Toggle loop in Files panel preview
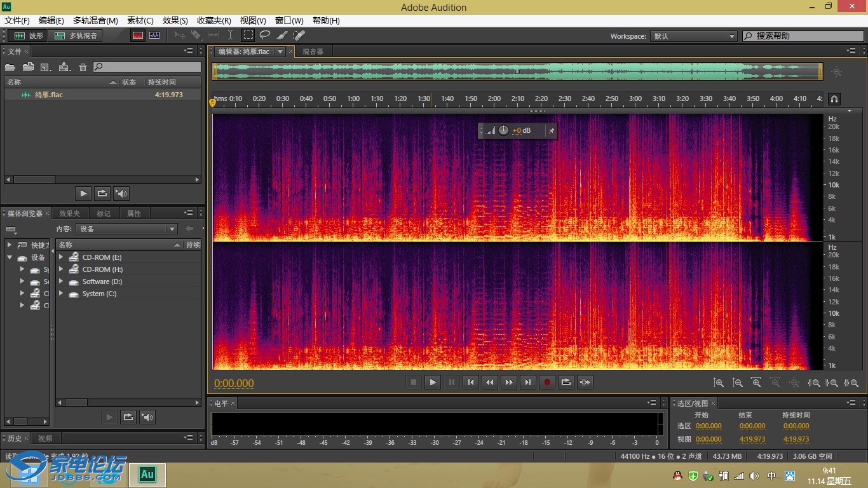Image resolution: width=868 pixels, height=488 pixels. point(102,193)
